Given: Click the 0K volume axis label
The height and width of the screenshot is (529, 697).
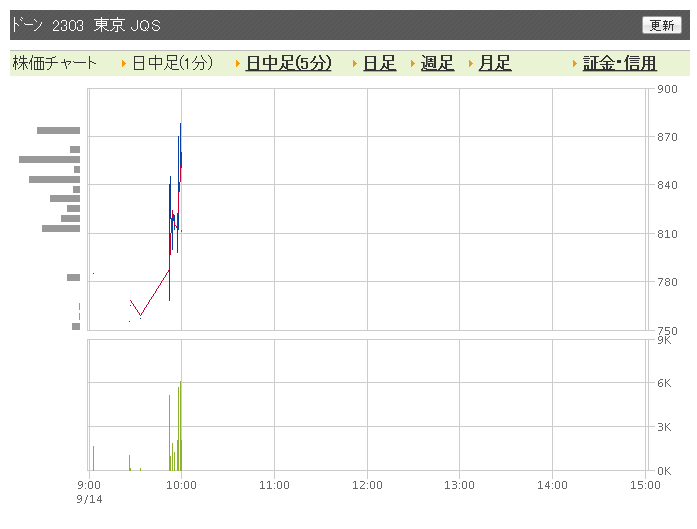Looking at the screenshot, I should (x=664, y=471).
